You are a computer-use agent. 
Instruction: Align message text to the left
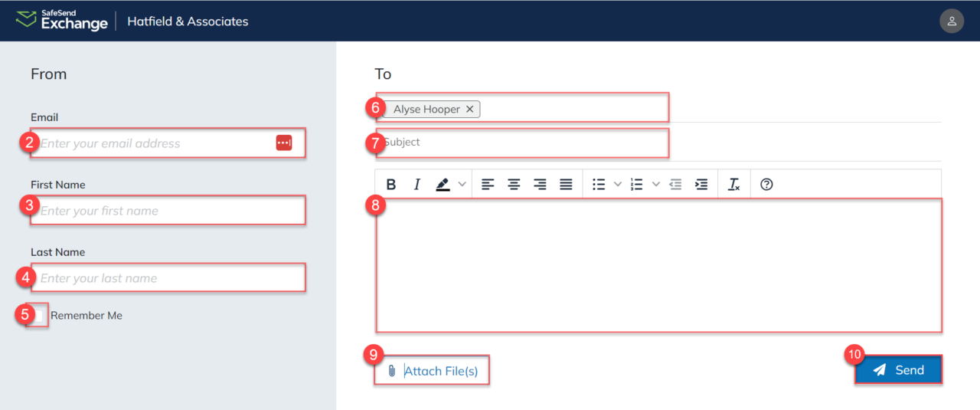pyautogui.click(x=488, y=185)
